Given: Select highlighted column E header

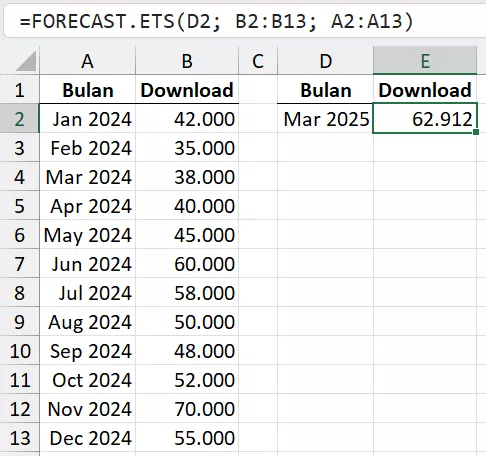Looking at the screenshot, I should [425, 61].
